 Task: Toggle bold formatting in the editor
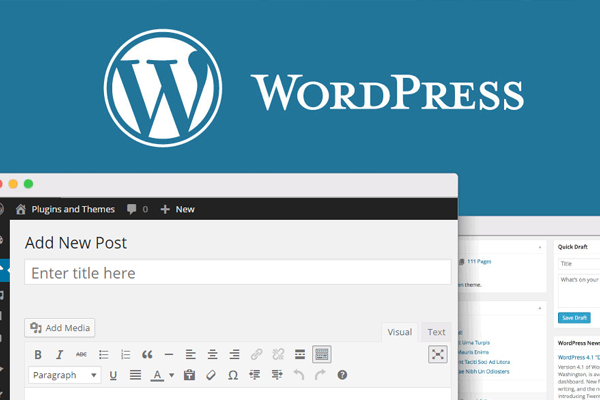tap(38, 354)
